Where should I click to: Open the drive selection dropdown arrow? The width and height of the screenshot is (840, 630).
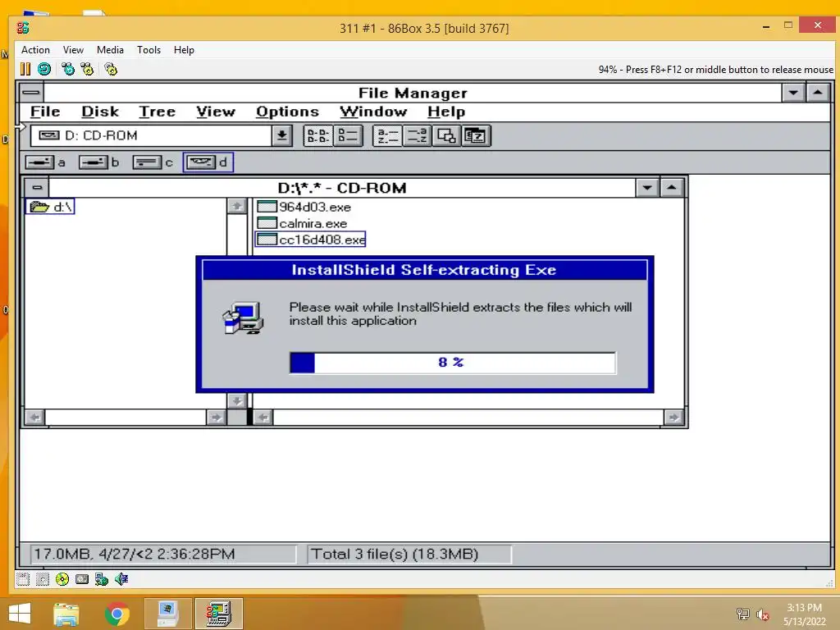pos(282,135)
